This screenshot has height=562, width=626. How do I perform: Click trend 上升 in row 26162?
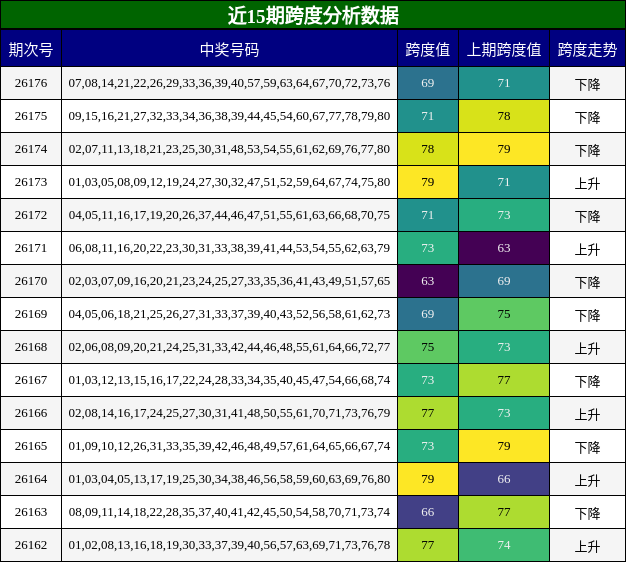(587, 546)
